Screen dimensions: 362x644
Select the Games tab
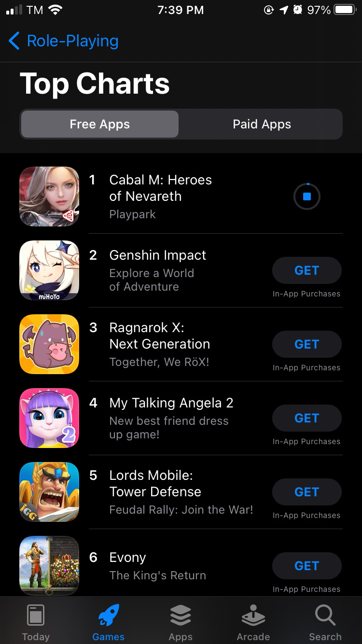108,622
